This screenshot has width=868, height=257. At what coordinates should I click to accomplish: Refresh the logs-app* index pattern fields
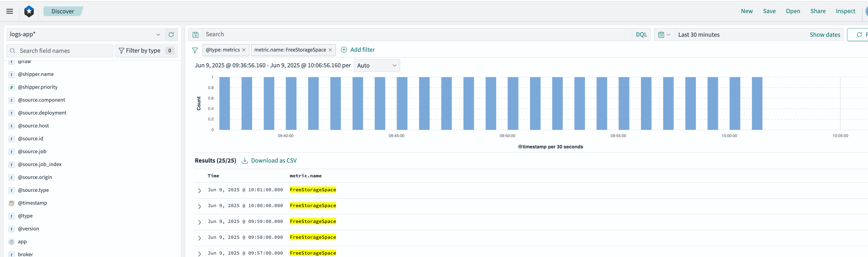tap(171, 34)
